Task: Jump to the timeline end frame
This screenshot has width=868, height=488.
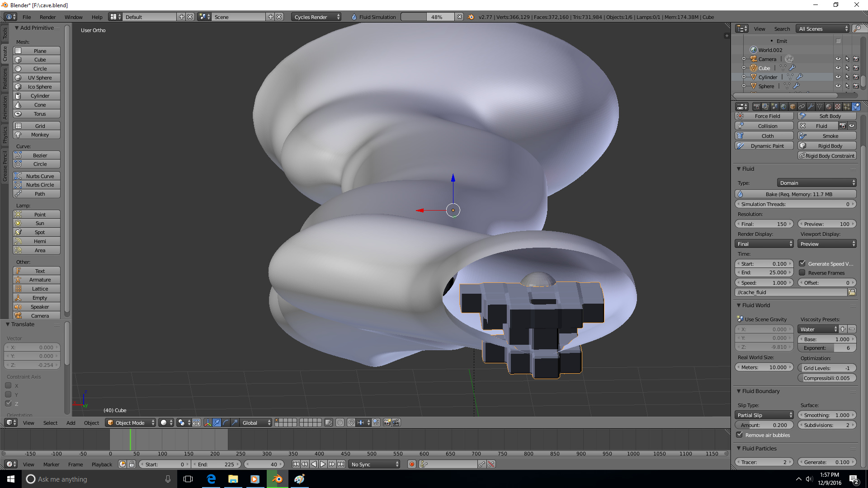Action: [341, 464]
